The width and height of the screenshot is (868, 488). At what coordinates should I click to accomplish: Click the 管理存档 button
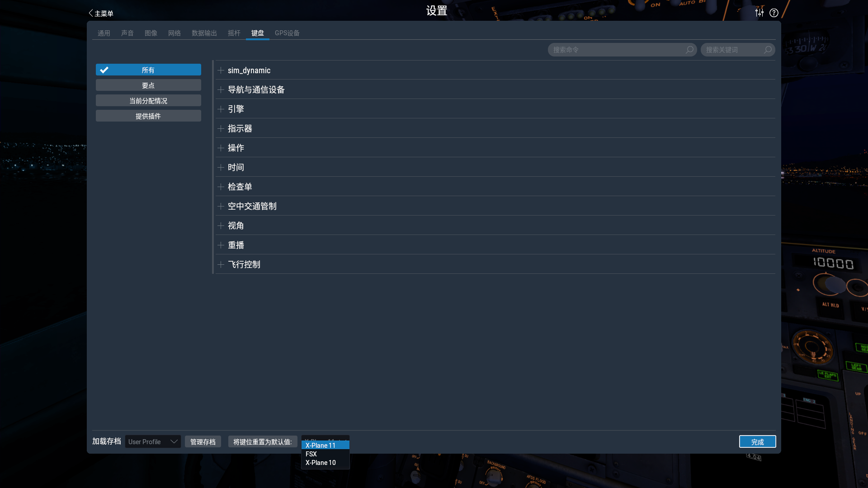tap(203, 441)
